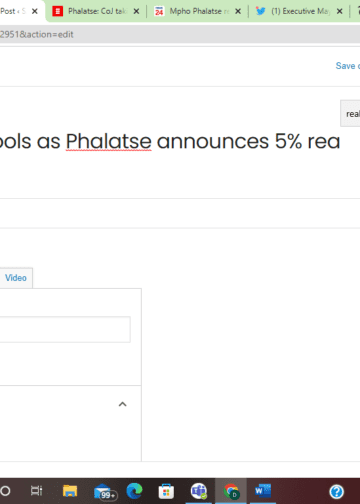Open Microsoft Teams from the taskbar
Screen dimensions: 360x504
(199, 491)
